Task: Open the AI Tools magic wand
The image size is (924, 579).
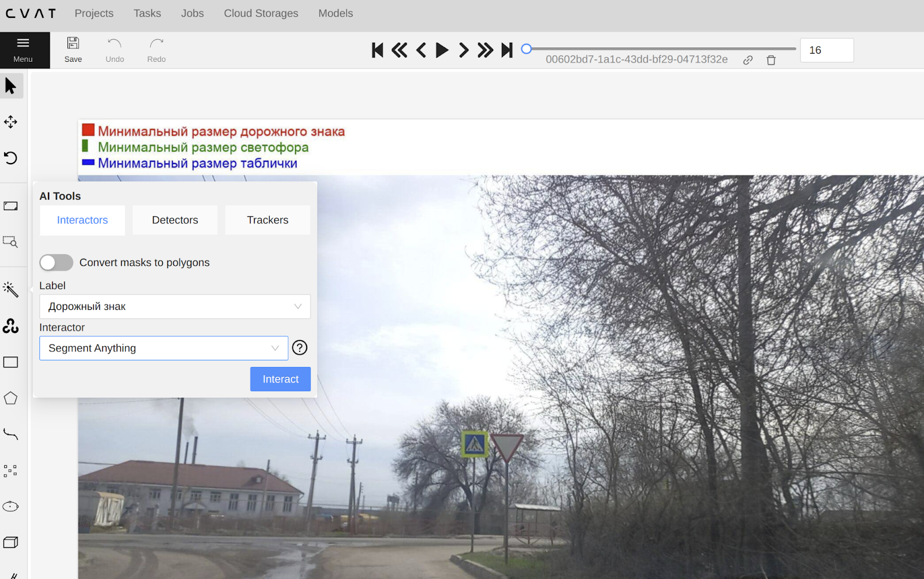Action: pos(11,289)
